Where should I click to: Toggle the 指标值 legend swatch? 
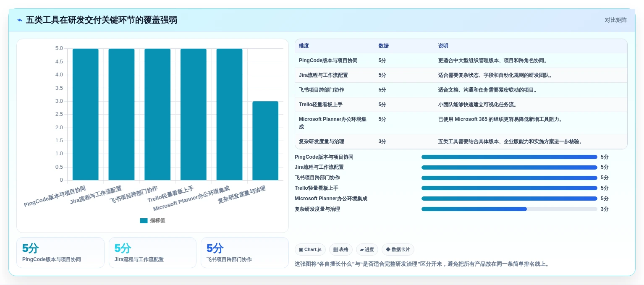point(144,220)
